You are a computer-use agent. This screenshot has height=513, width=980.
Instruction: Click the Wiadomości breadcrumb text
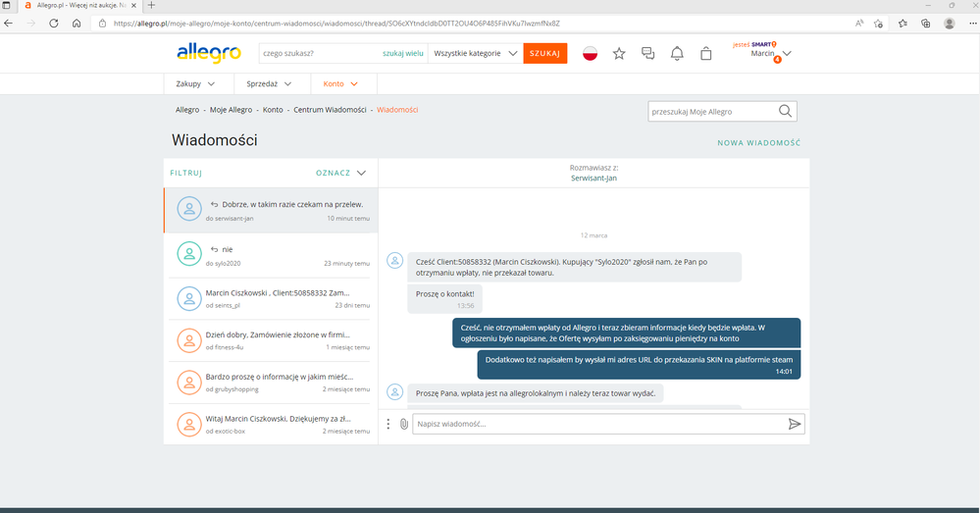397,110
